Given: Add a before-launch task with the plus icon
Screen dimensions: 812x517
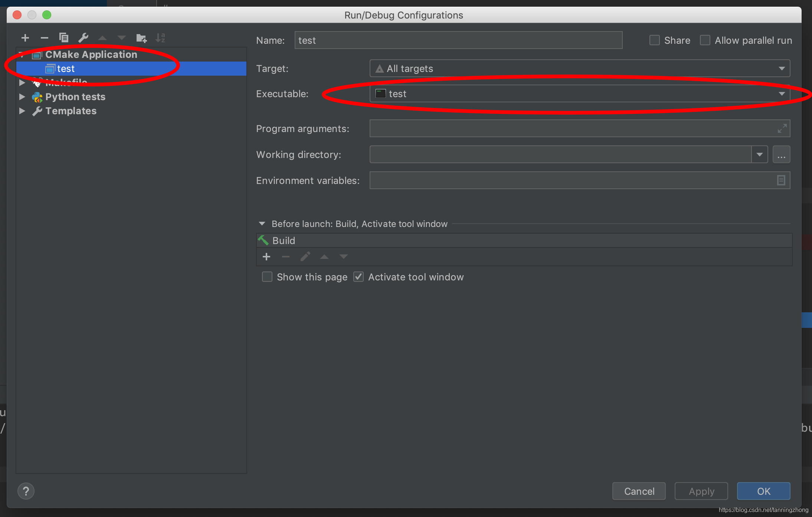Looking at the screenshot, I should (266, 257).
